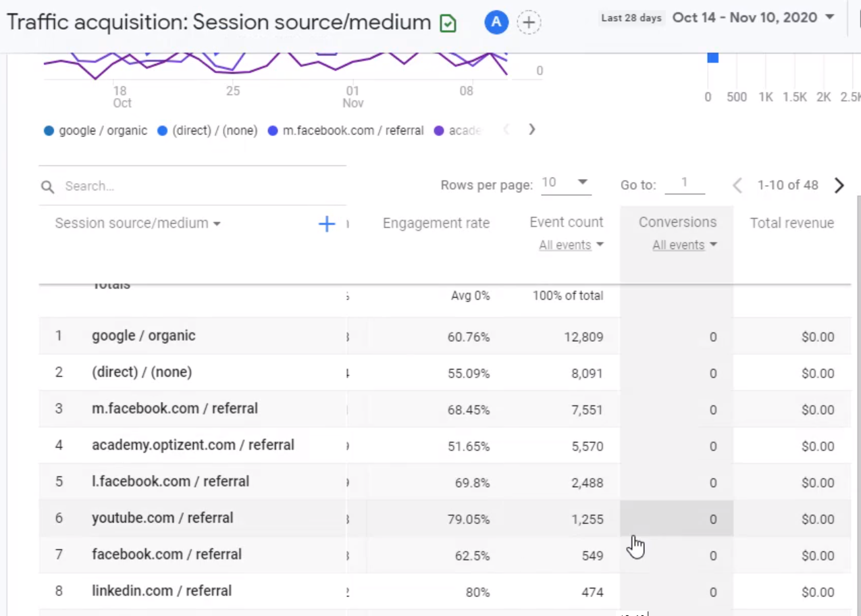Image resolution: width=861 pixels, height=616 pixels.
Task: Click the All events link under Event count
Action: tap(571, 245)
